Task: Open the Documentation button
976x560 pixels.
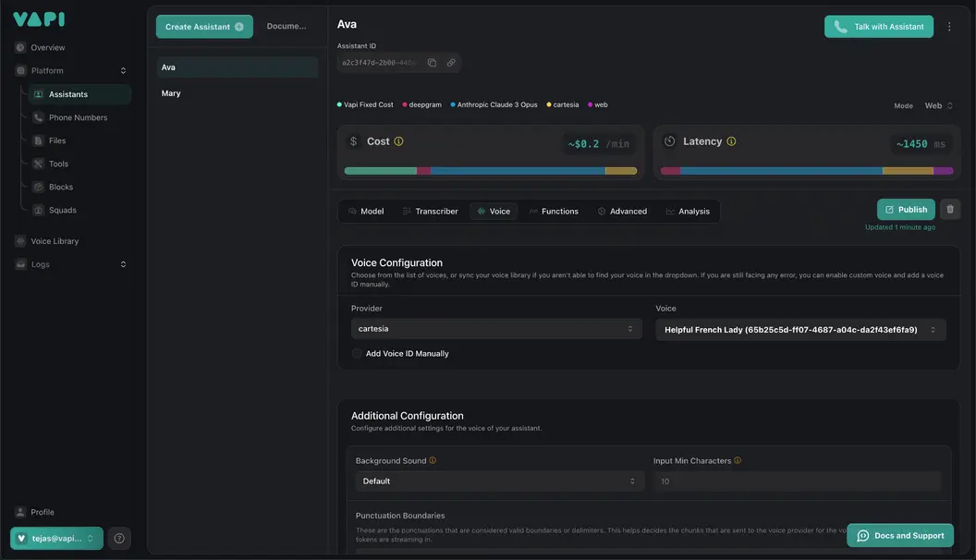Action: pos(287,26)
